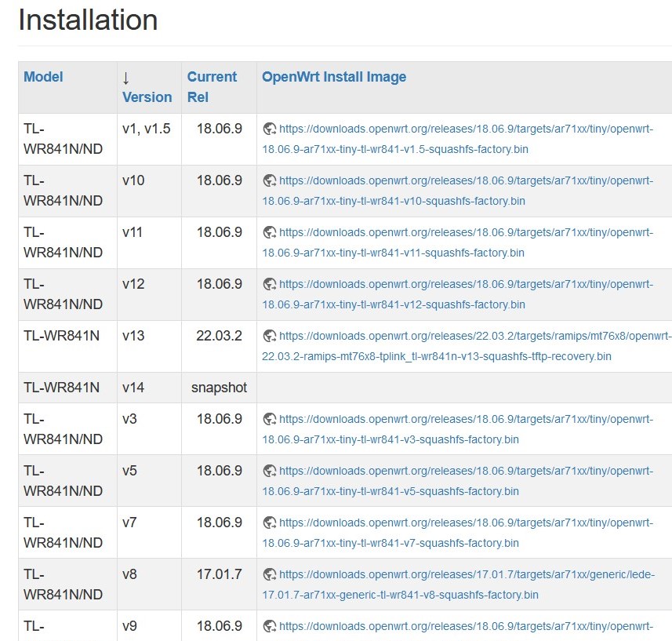Click the Installation section heading
This screenshot has width=672, height=641.
click(x=88, y=20)
